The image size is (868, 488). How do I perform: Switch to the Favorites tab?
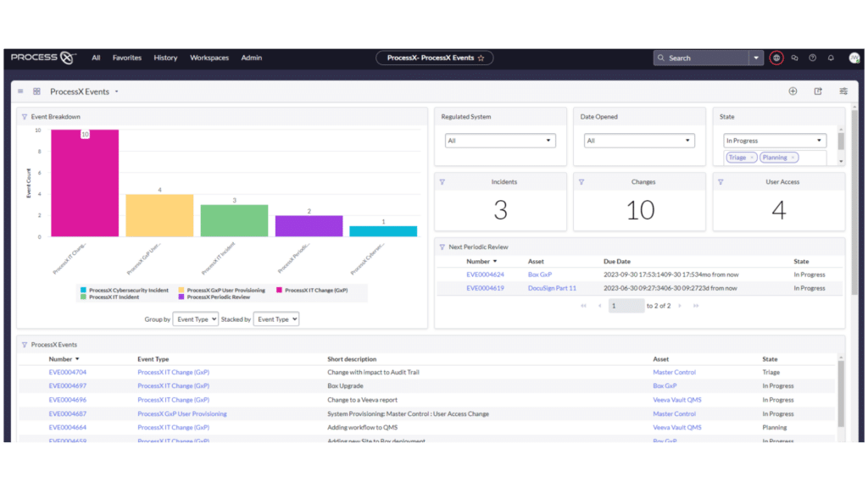click(x=126, y=58)
